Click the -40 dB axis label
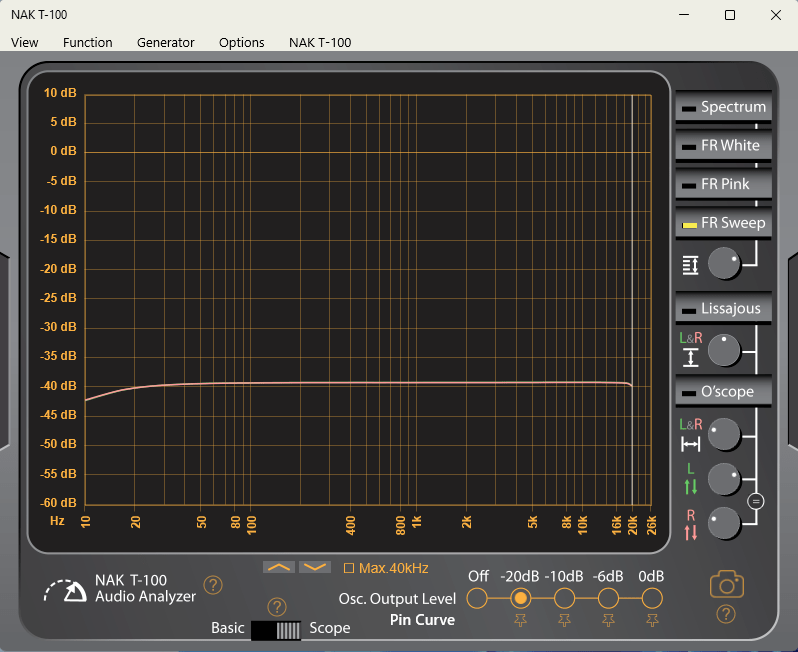The width and height of the screenshot is (798, 652). [59, 386]
